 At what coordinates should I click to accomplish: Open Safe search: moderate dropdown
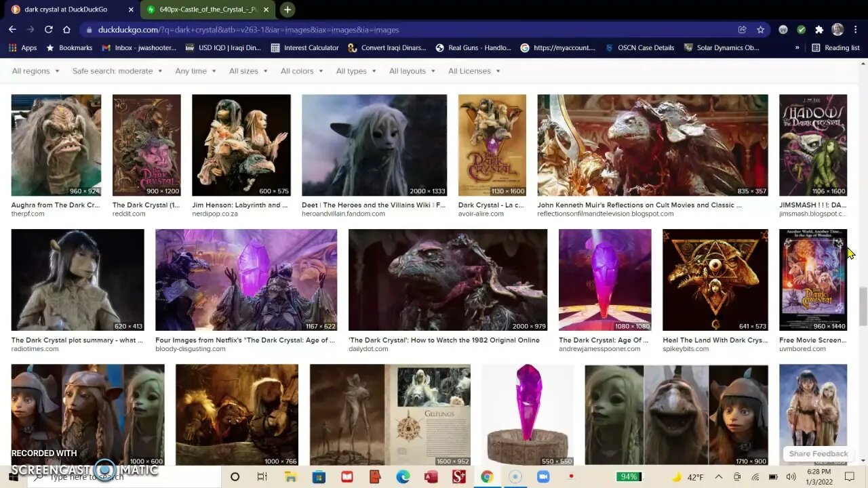[117, 71]
